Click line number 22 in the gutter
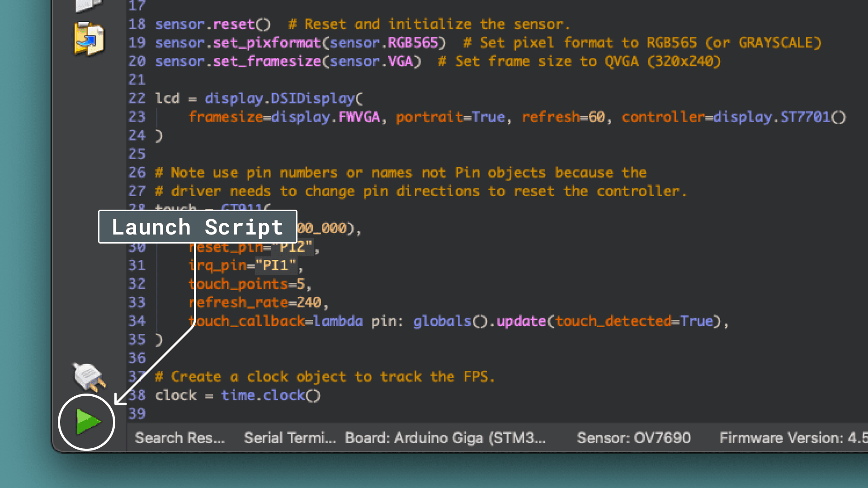868x488 pixels. click(x=137, y=99)
